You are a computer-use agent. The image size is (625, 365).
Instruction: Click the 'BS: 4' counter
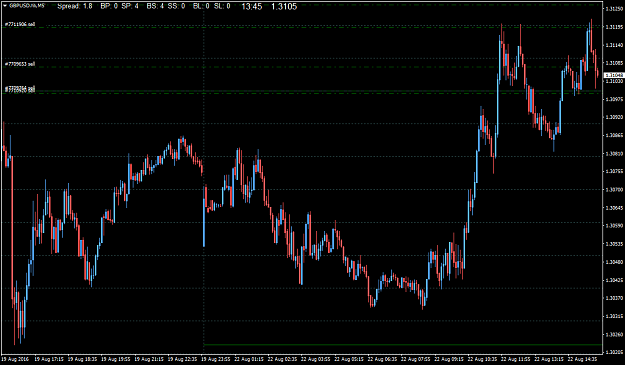(155, 6)
